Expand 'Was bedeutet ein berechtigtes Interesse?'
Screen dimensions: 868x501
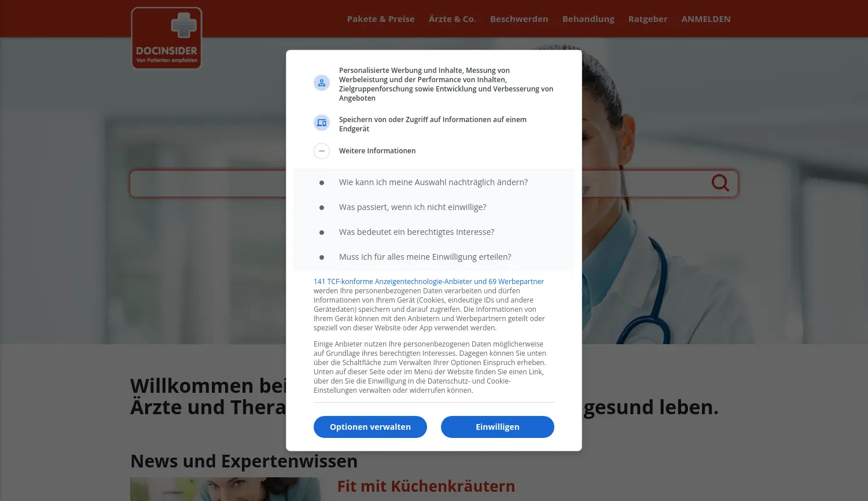[416, 232]
